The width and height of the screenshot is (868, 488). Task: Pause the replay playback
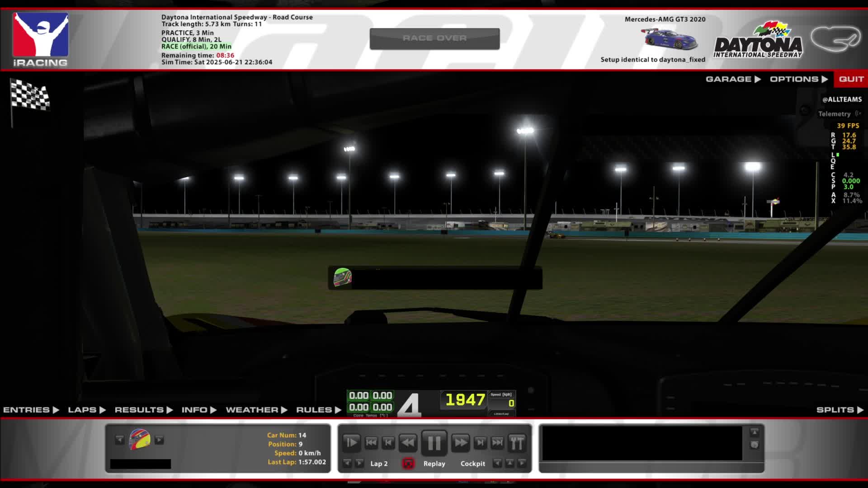click(x=434, y=443)
